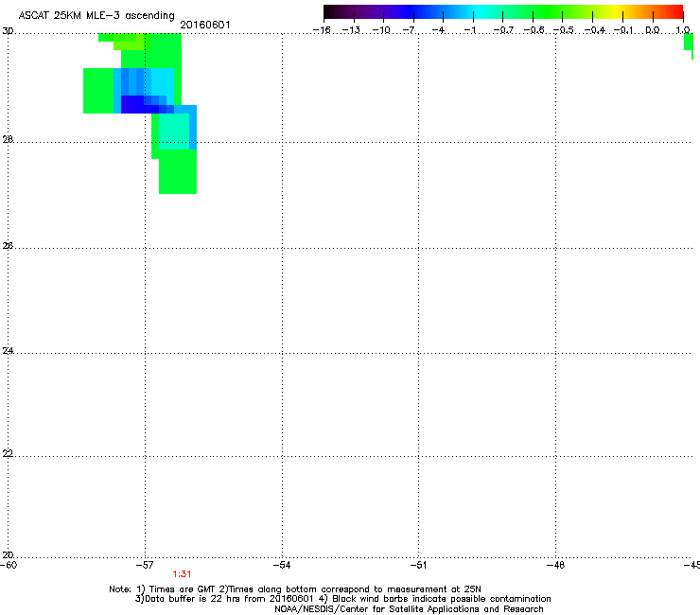
Task: Click the -7 colorbar tick label
Action: (409, 30)
